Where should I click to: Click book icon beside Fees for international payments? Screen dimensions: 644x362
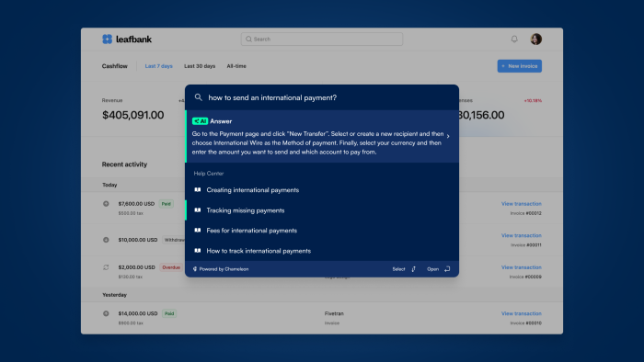coord(198,231)
